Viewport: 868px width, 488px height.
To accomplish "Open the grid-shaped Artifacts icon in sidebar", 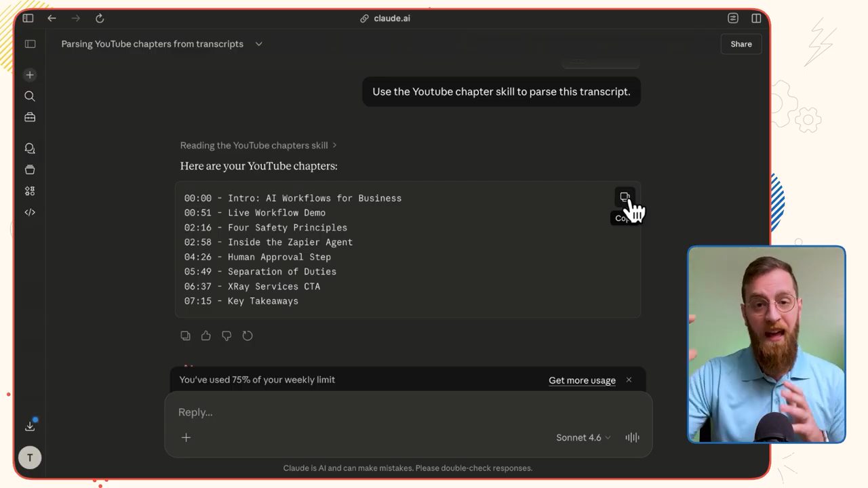I will (x=30, y=191).
